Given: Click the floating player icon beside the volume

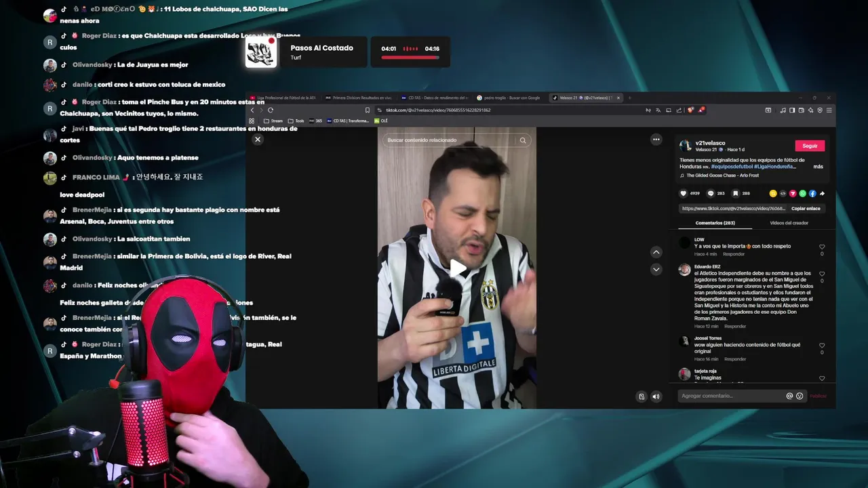Looking at the screenshot, I should click(642, 396).
